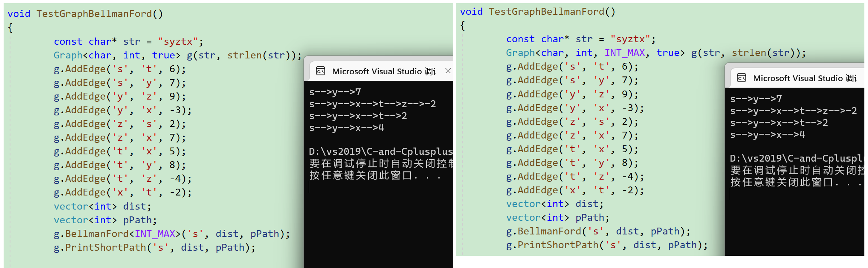The image size is (868, 268).
Task: Click g.AddEdge('s', 'y', 7) in left code
Action: pos(120,83)
